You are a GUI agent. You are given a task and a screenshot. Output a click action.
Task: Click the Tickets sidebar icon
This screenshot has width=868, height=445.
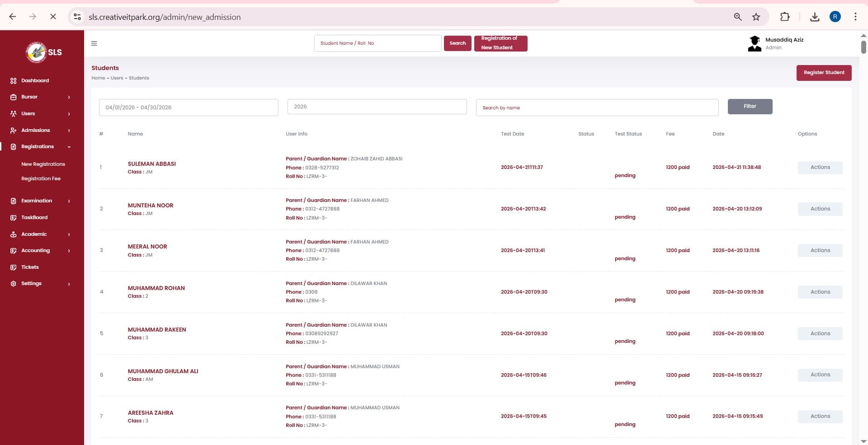click(13, 267)
